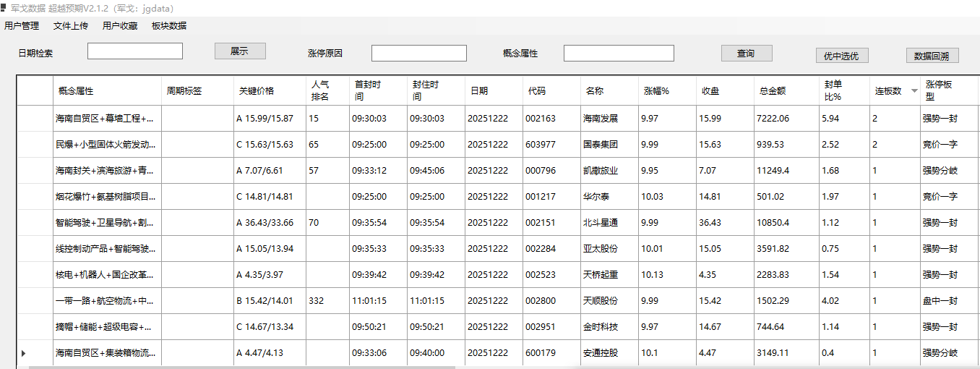Click key price cell B 15.42/14.01
Image resolution: width=980 pixels, height=369 pixels.
pyautogui.click(x=270, y=301)
